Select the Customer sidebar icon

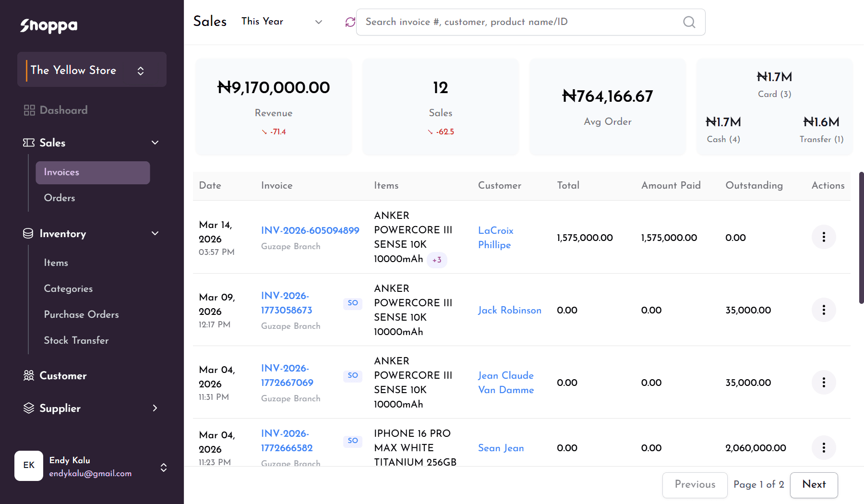[x=28, y=376]
